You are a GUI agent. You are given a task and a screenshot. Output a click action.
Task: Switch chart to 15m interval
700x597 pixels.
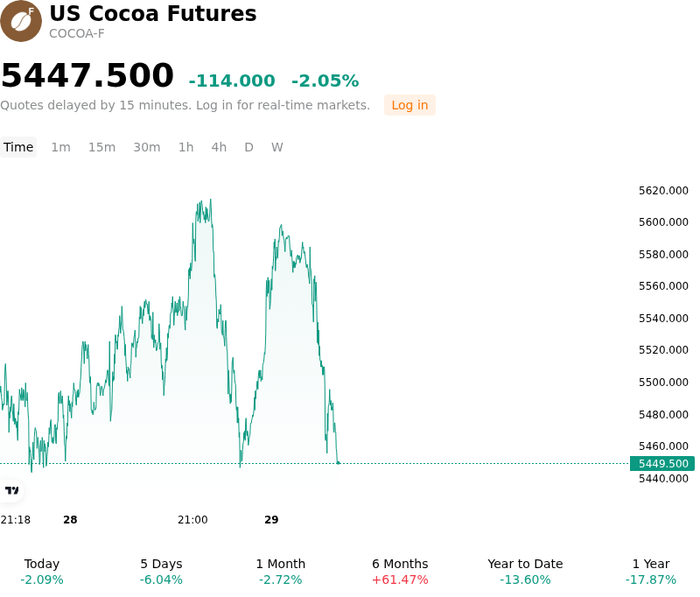point(101,147)
